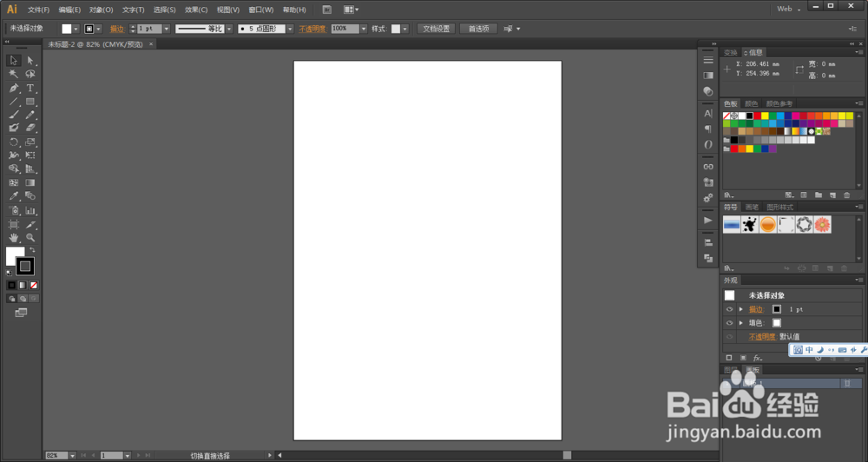
Task: Select the Scale tool
Action: 30,142
